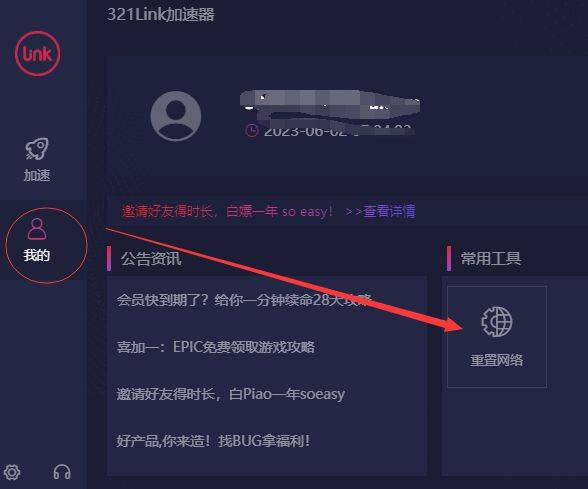The height and width of the screenshot is (489, 588).
Task: Open settings via the gear icon
Action: tap(12, 472)
